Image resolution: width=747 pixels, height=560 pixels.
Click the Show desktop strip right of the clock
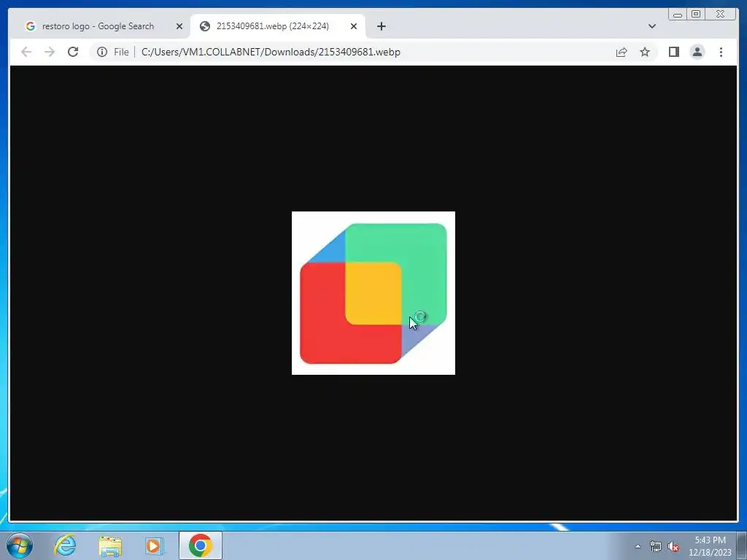point(742,546)
